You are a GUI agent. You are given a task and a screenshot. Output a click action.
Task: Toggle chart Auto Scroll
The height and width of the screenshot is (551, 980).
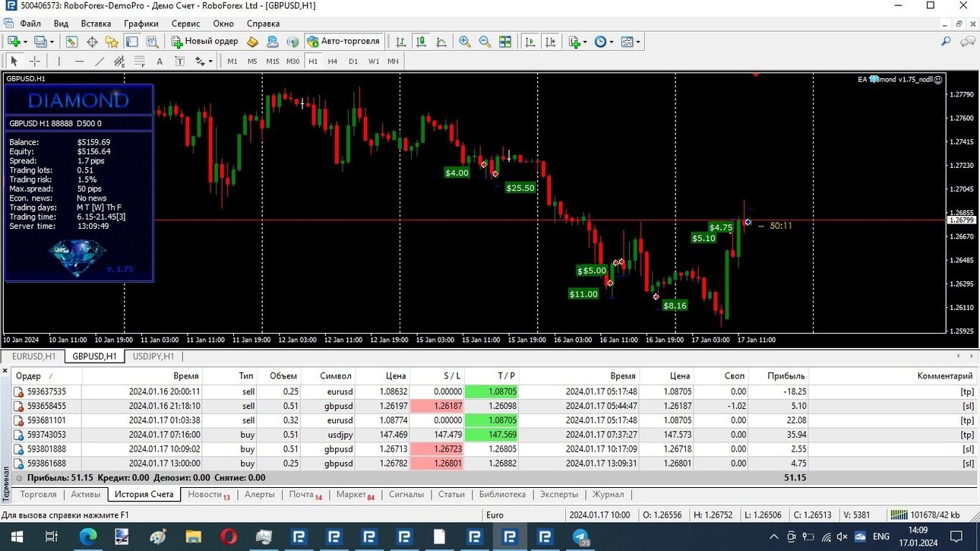530,42
